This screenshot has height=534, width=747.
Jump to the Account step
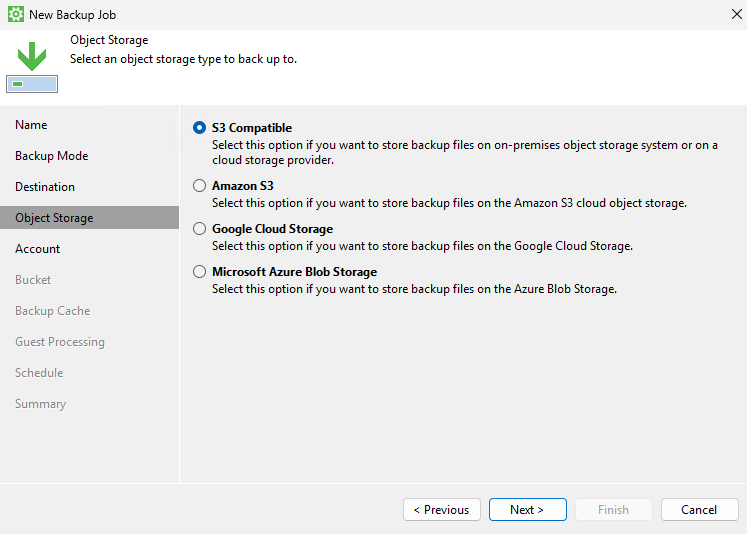tap(38, 249)
